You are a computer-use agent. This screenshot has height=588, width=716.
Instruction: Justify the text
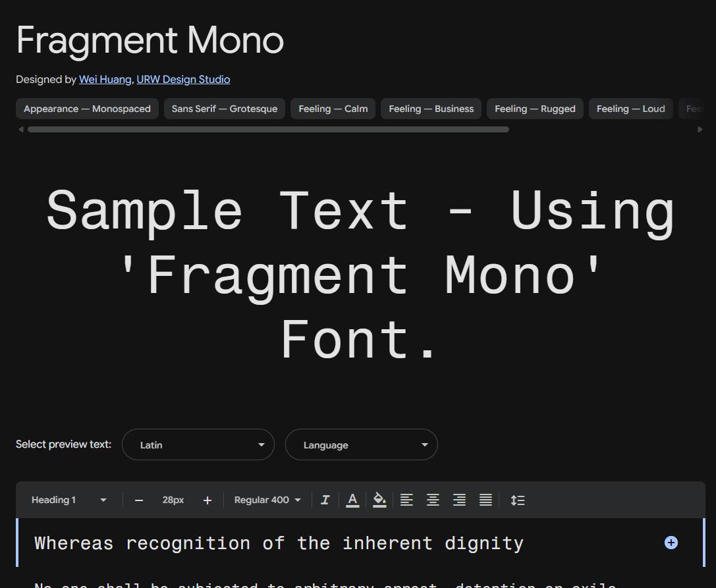(485, 500)
